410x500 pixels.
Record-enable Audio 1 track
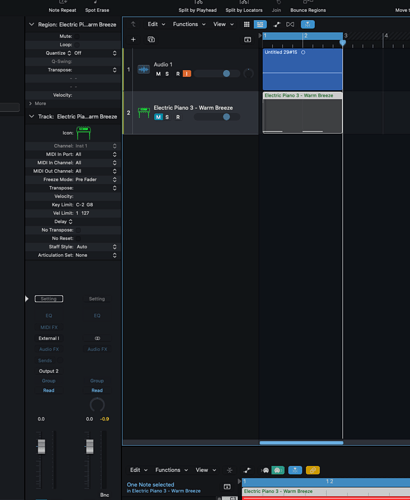coord(178,74)
